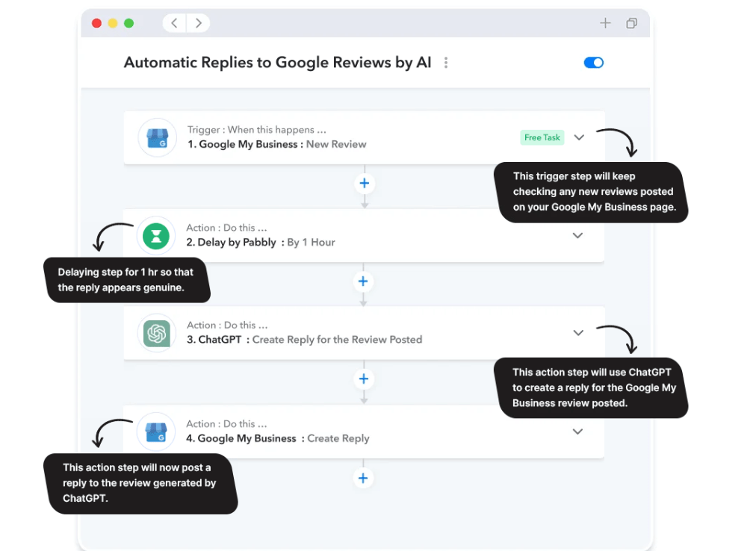This screenshot has width=756, height=551.
Task: Click the browser forward arrow
Action: pos(198,23)
